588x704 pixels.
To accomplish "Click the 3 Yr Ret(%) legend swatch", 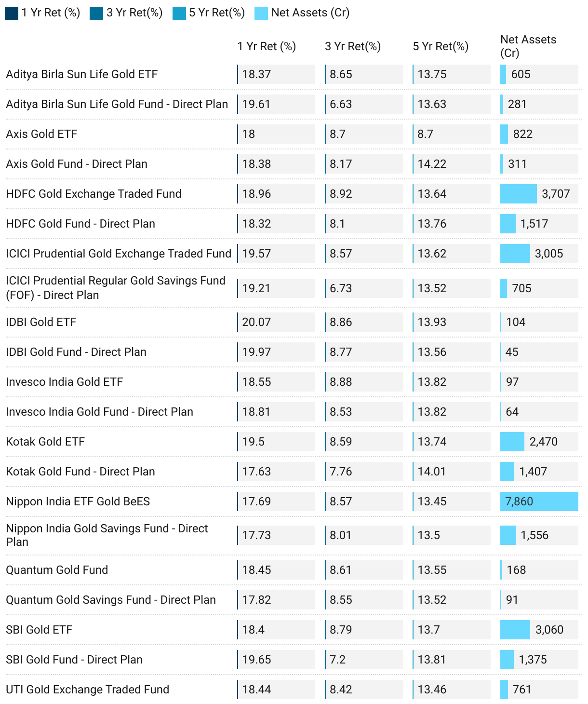I will coord(96,13).
